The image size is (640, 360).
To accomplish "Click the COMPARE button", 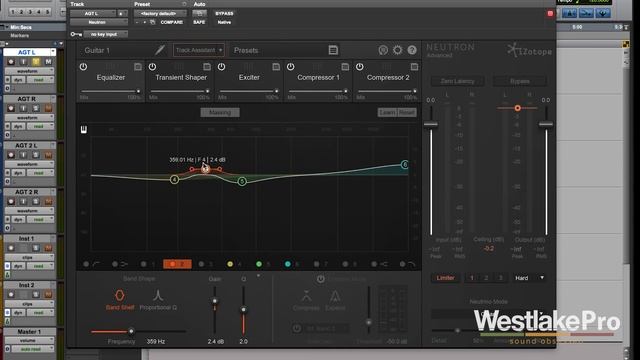I will coord(171,22).
